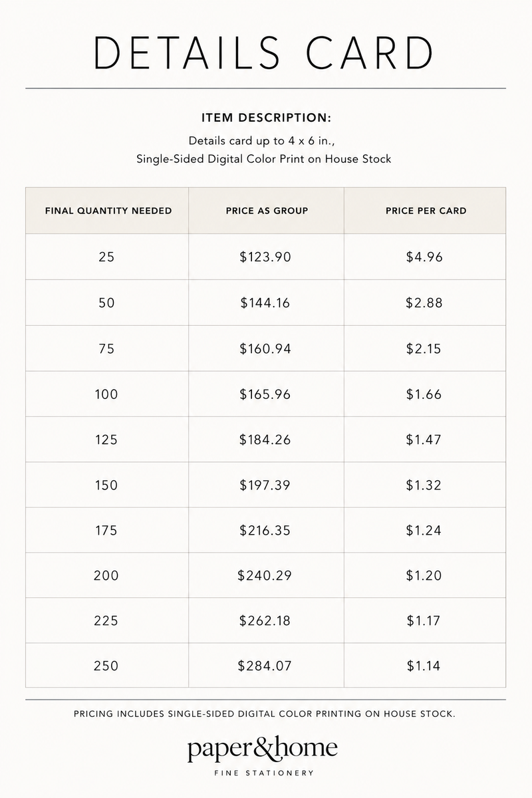Click the PRICE PER CARD column header

click(x=426, y=211)
